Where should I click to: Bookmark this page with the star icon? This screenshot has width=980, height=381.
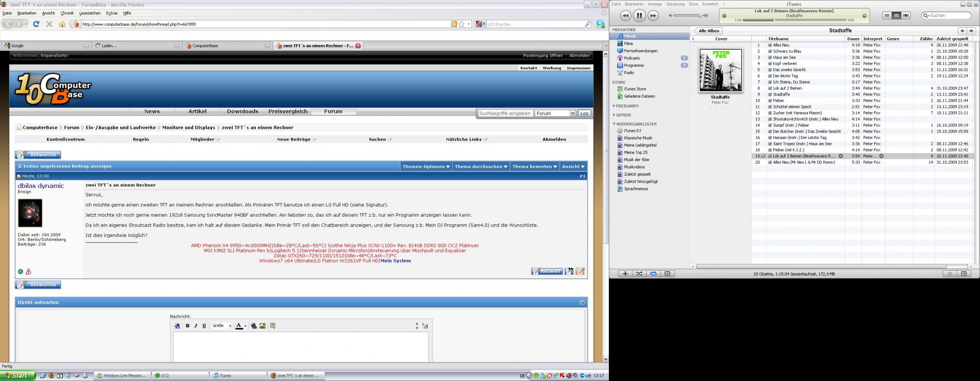pos(461,24)
